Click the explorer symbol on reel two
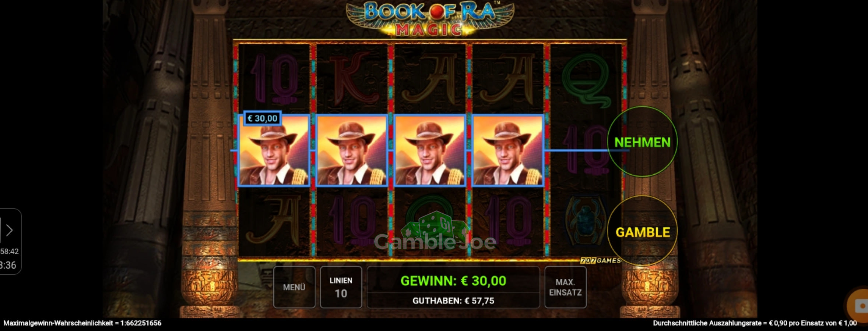This screenshot has height=331, width=868. pyautogui.click(x=352, y=150)
